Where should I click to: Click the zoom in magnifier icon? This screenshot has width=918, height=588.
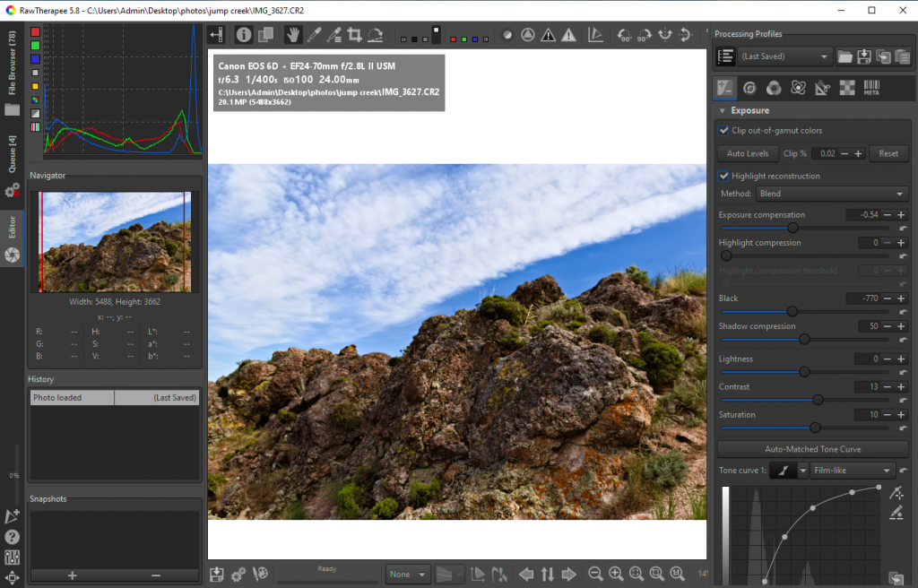616,574
